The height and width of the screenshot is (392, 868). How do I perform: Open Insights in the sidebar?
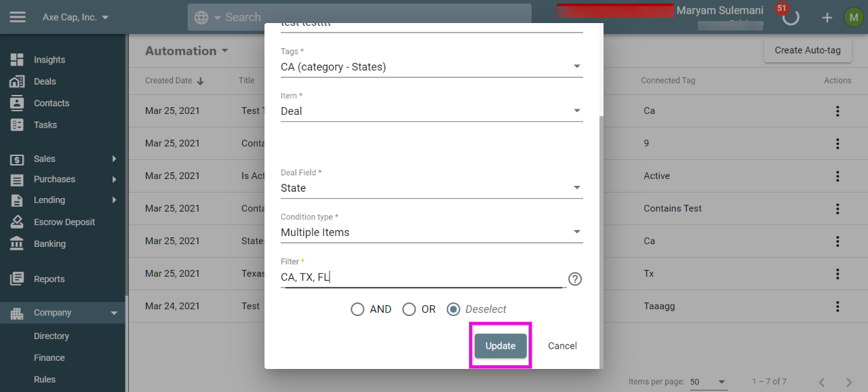[x=50, y=60]
